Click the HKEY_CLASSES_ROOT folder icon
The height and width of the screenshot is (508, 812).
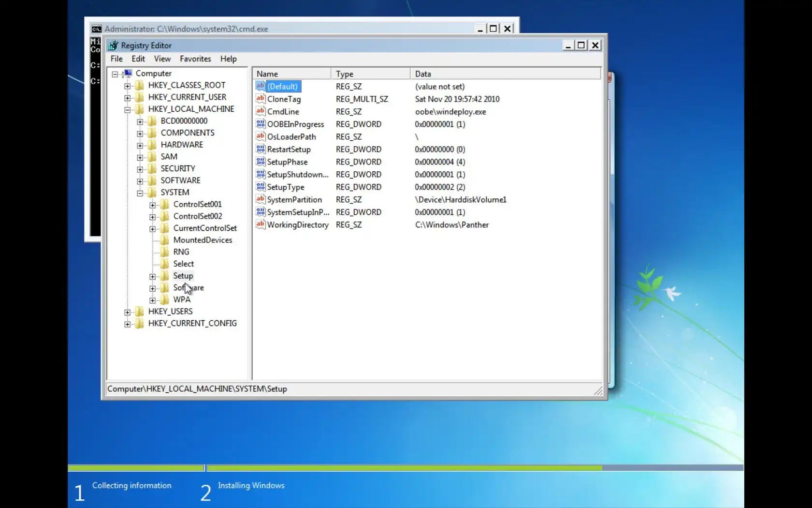[x=140, y=86]
